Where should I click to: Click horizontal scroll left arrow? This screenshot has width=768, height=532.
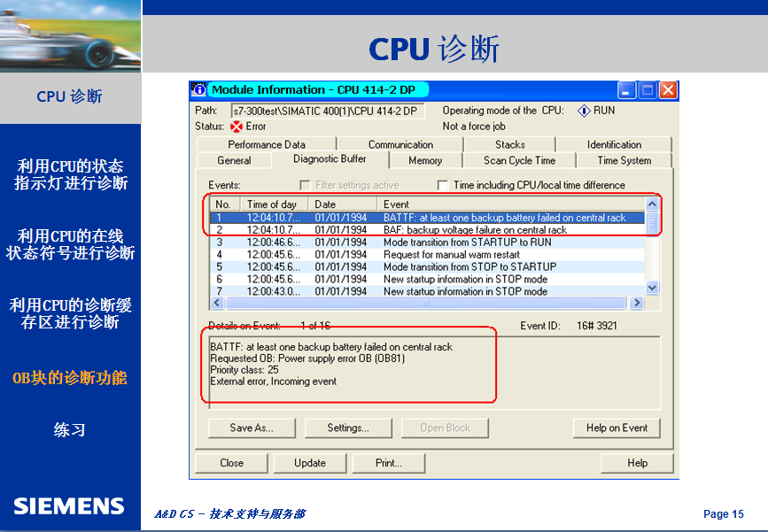tap(218, 303)
